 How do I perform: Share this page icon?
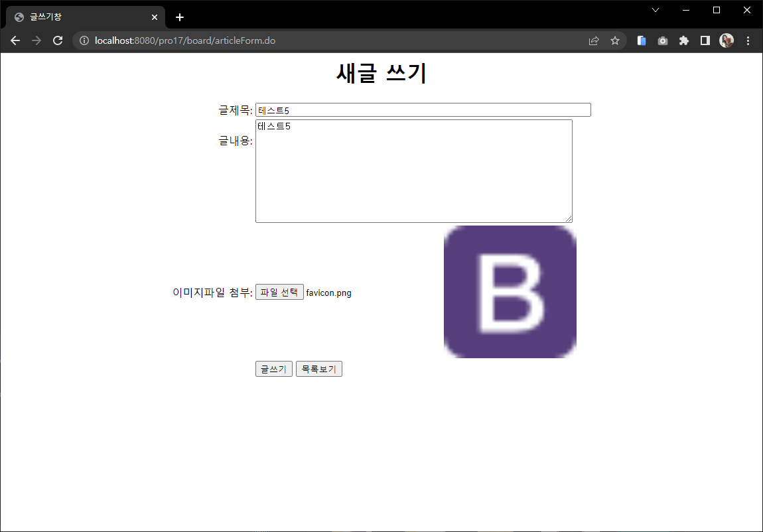click(594, 41)
